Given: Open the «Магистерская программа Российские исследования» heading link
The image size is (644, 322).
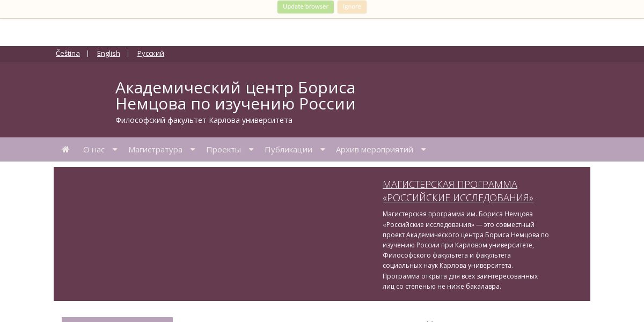Looking at the screenshot, I should tap(458, 191).
